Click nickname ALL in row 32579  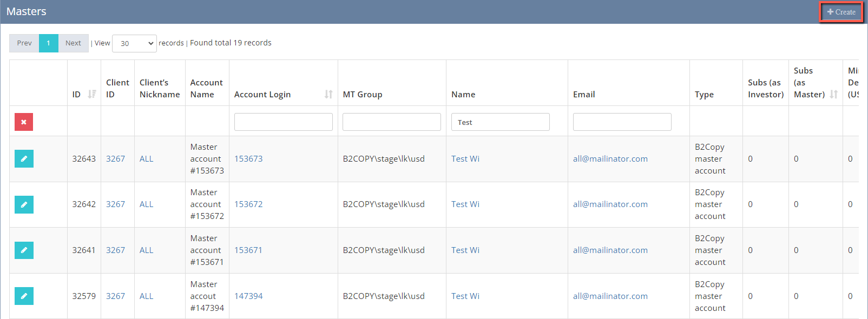(147, 296)
